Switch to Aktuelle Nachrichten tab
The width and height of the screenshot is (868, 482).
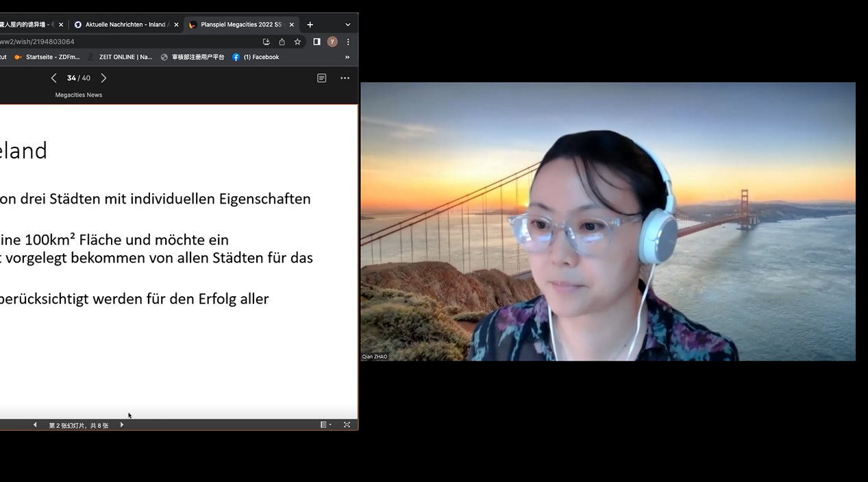pos(125,25)
